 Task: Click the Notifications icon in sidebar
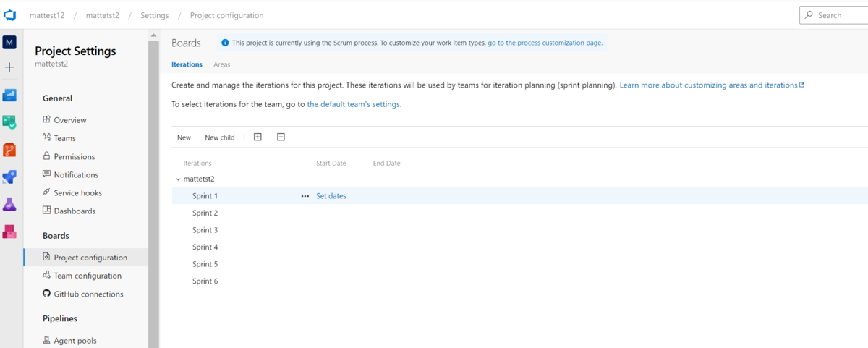tap(47, 174)
